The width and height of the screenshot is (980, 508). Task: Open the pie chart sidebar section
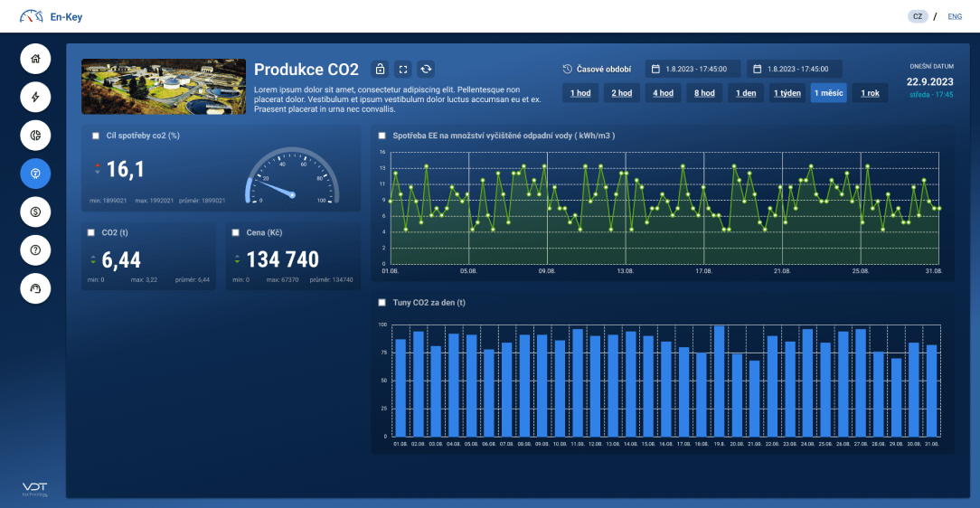click(35, 135)
